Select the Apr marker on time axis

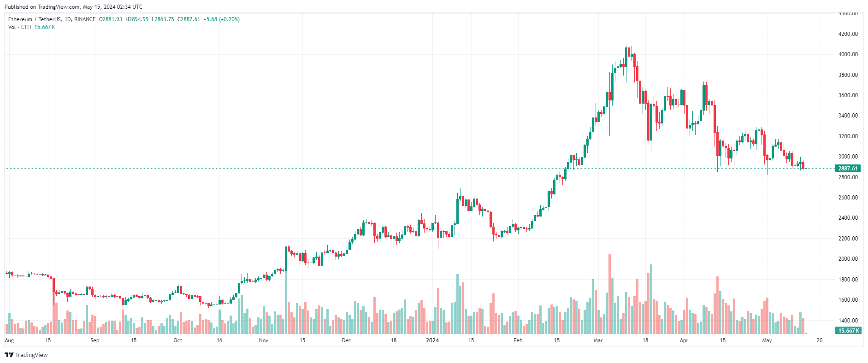click(684, 340)
